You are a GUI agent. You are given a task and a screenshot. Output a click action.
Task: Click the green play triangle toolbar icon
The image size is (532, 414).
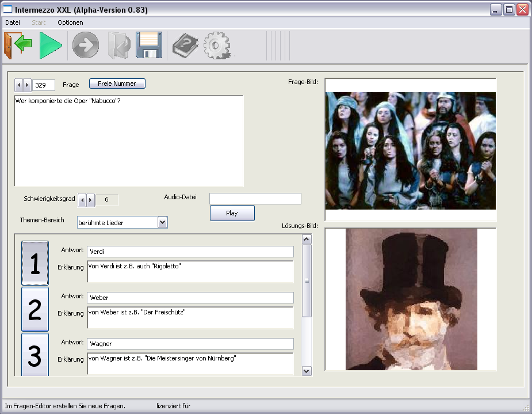[51, 45]
